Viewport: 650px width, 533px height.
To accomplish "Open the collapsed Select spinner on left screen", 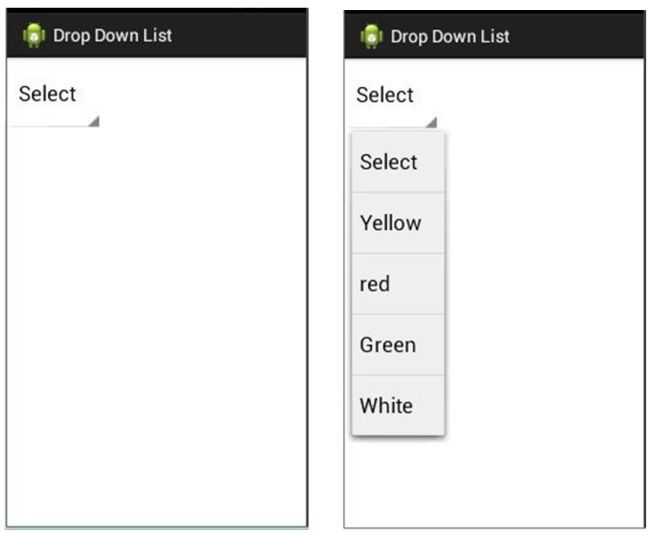I will click(x=52, y=100).
